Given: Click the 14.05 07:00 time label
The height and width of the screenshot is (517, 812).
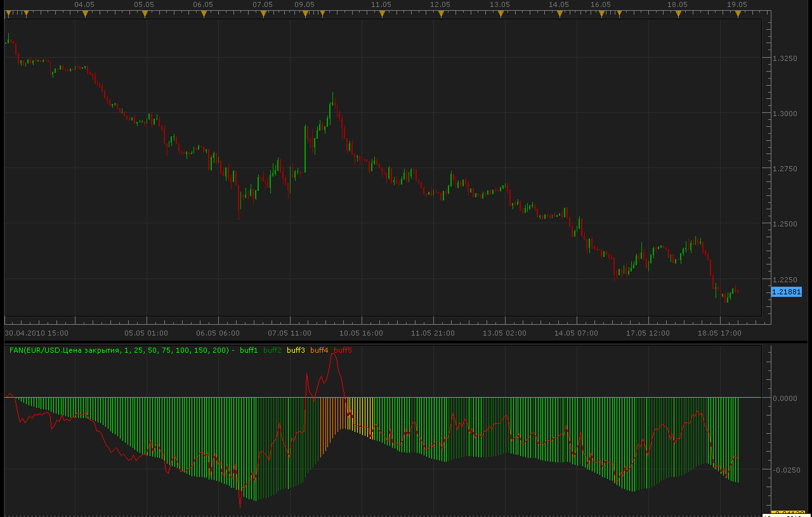Looking at the screenshot, I should 577,332.
